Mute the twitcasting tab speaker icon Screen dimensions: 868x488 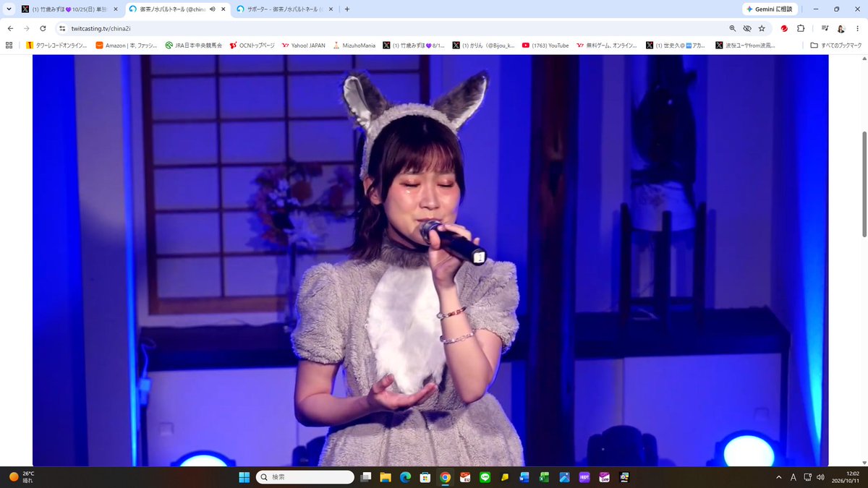click(213, 9)
